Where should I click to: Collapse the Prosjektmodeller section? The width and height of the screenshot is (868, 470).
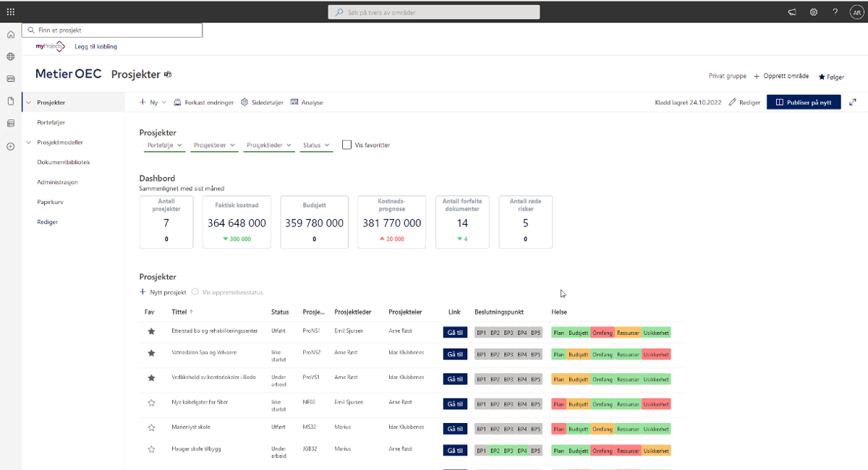(28, 142)
